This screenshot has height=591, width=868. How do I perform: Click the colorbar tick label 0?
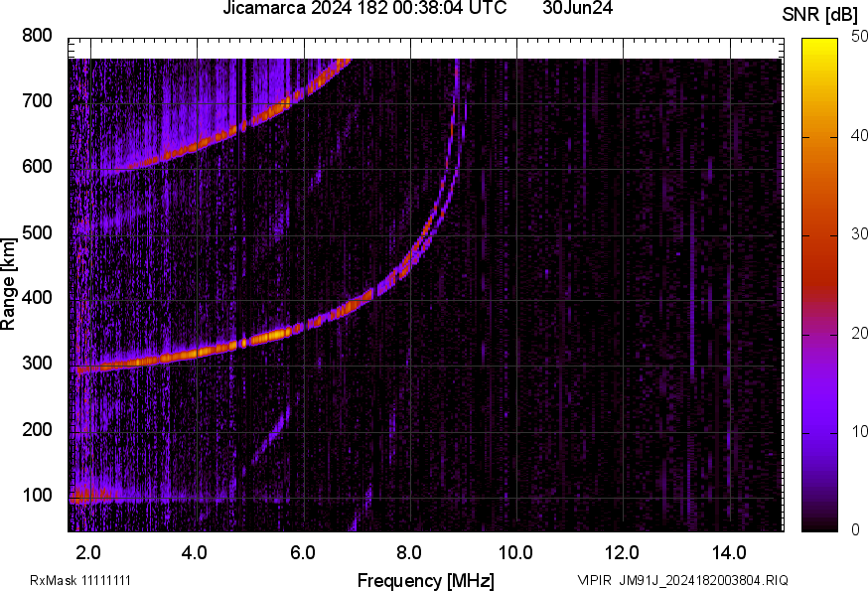point(855,530)
